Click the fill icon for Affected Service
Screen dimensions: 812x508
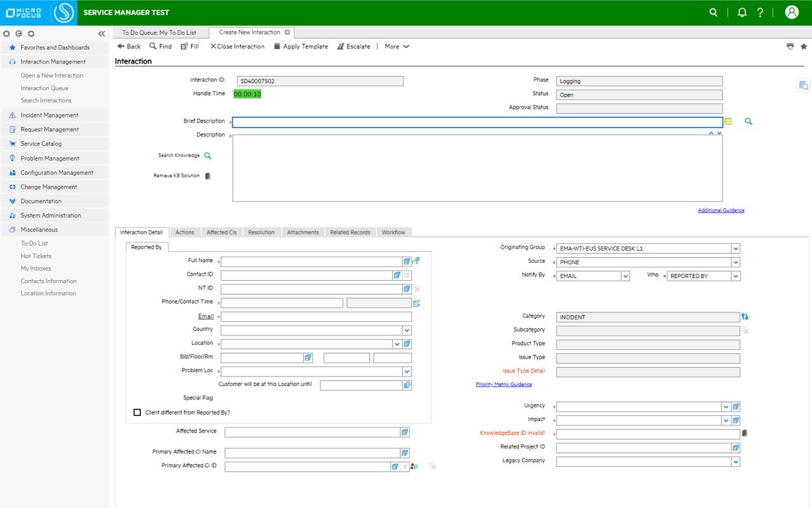pyautogui.click(x=405, y=432)
